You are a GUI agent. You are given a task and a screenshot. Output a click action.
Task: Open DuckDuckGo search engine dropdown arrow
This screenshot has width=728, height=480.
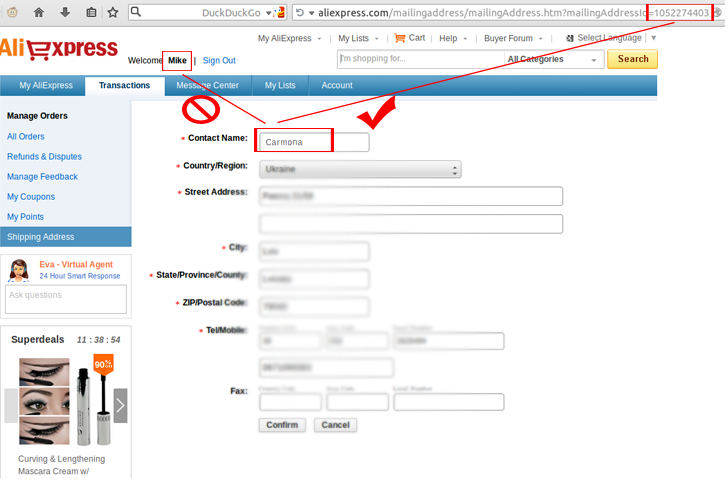point(268,13)
